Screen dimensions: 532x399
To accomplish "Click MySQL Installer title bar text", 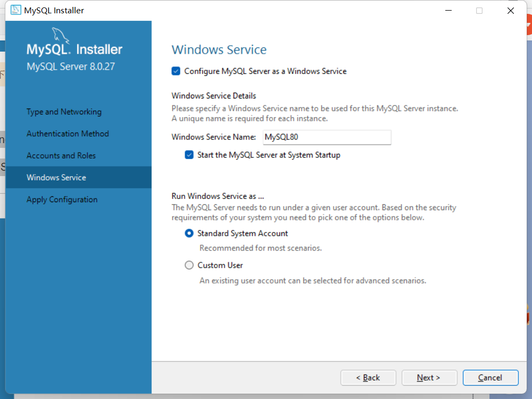I will 54,11.
